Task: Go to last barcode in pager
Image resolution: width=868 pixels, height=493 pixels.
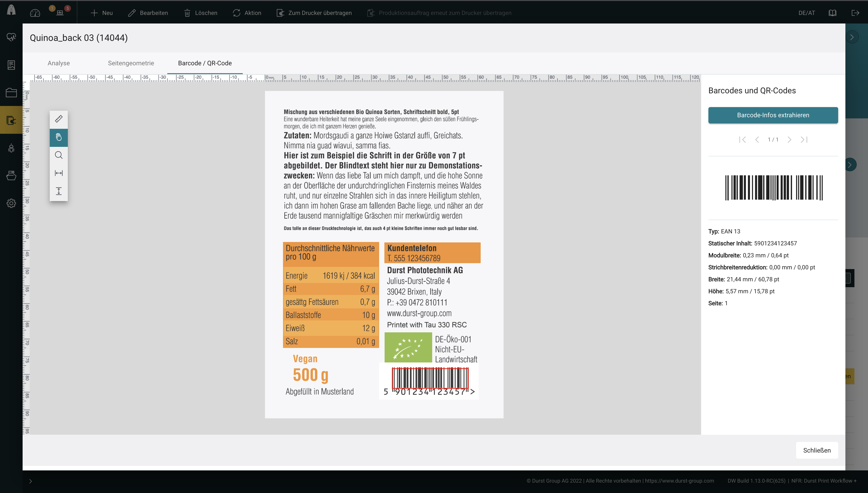Action: (x=804, y=139)
